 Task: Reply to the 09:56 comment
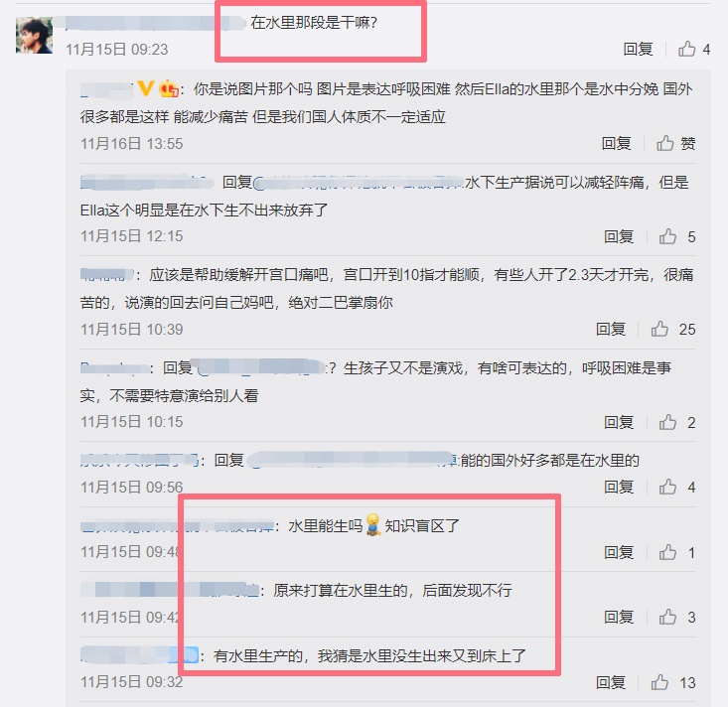click(x=619, y=487)
